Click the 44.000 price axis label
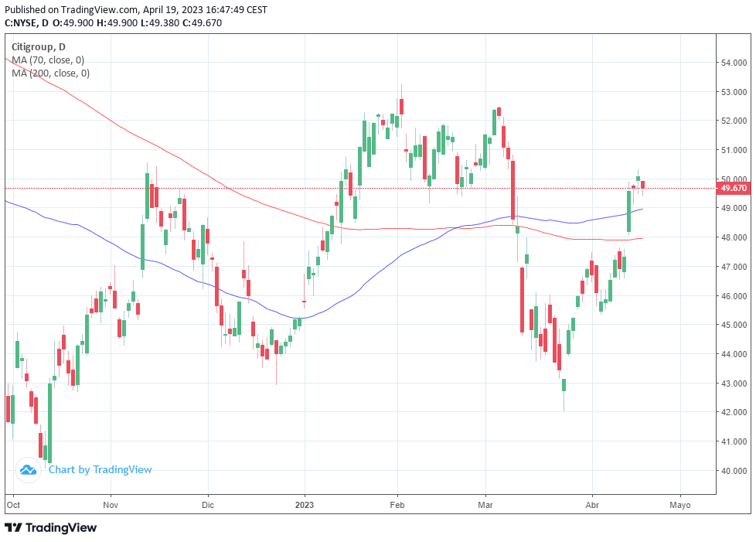756x542 pixels. click(734, 354)
